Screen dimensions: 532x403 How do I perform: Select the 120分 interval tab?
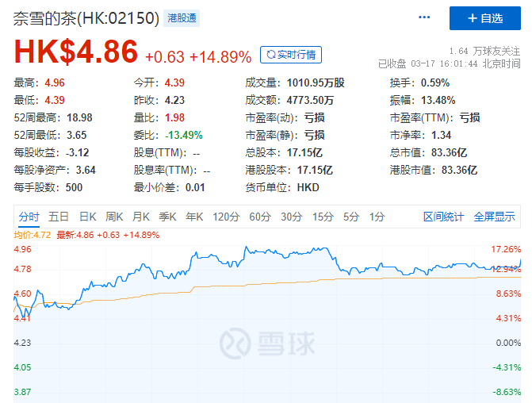coord(226,217)
